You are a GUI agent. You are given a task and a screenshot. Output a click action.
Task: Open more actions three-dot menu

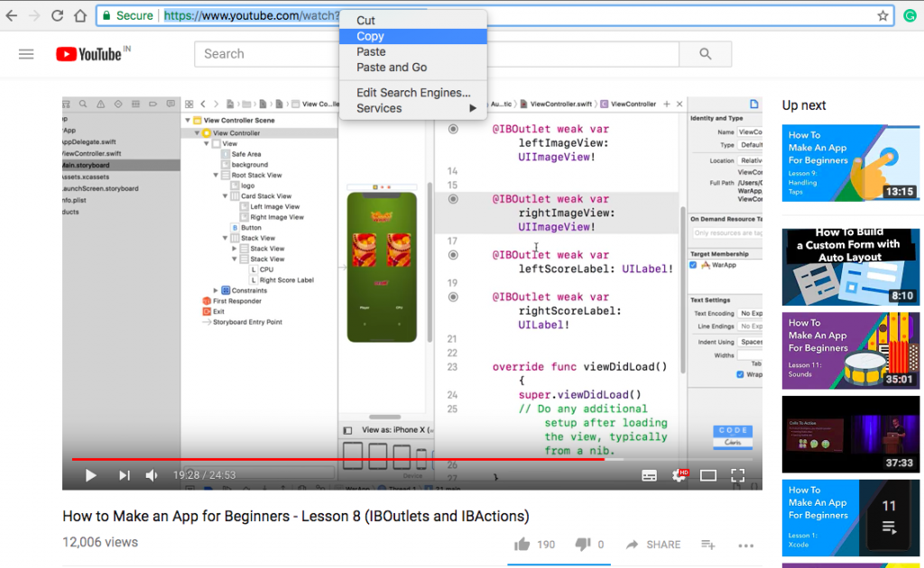(x=745, y=545)
